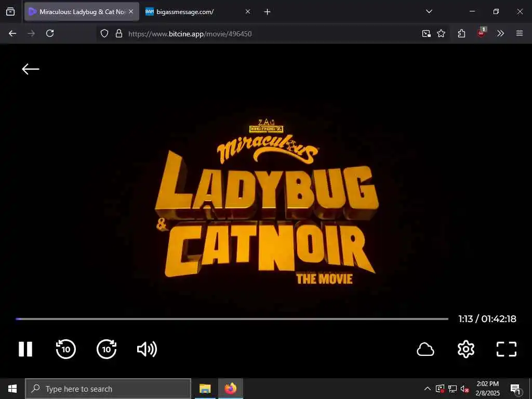Go back one page in browser
532x399 pixels.
tap(12, 33)
